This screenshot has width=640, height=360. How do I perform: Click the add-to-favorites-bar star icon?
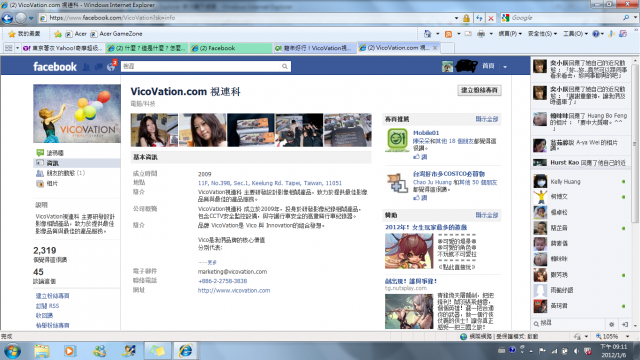pos(58,34)
